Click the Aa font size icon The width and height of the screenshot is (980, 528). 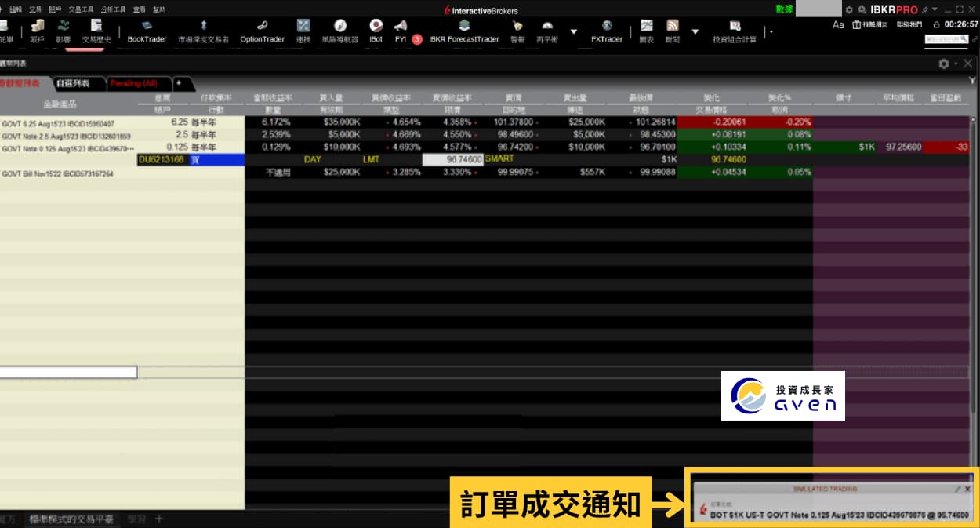point(838,25)
